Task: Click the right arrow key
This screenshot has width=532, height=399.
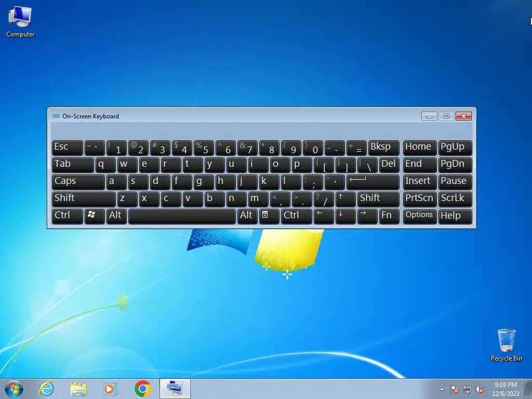Action: pyautogui.click(x=367, y=216)
